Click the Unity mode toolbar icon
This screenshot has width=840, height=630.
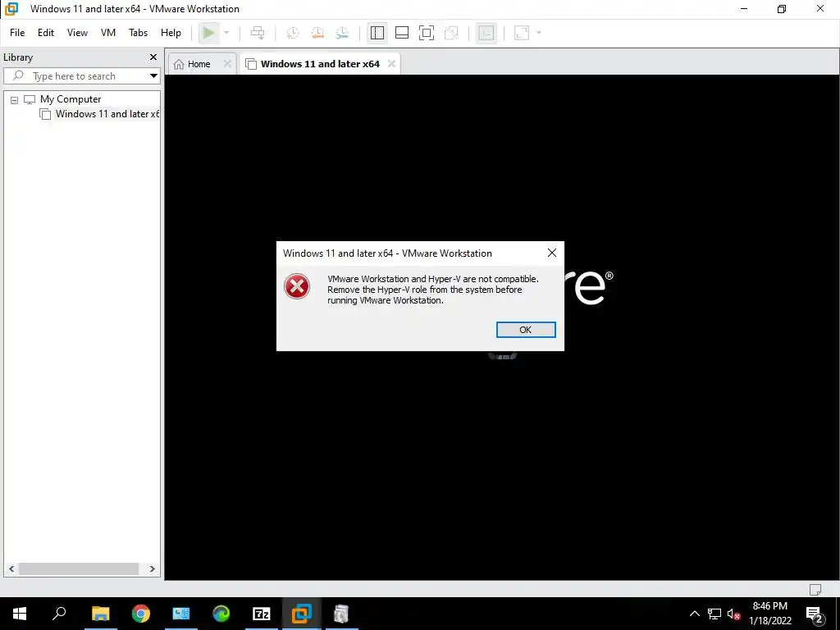(452, 33)
